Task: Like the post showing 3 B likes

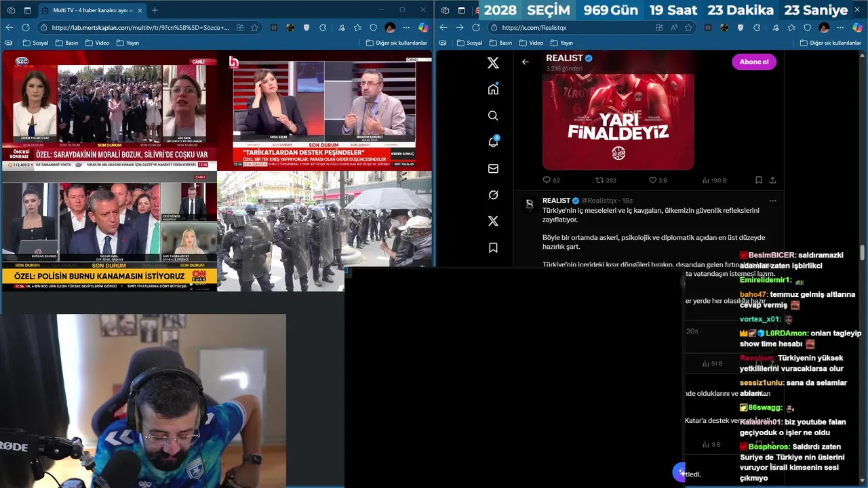Action: (658, 180)
